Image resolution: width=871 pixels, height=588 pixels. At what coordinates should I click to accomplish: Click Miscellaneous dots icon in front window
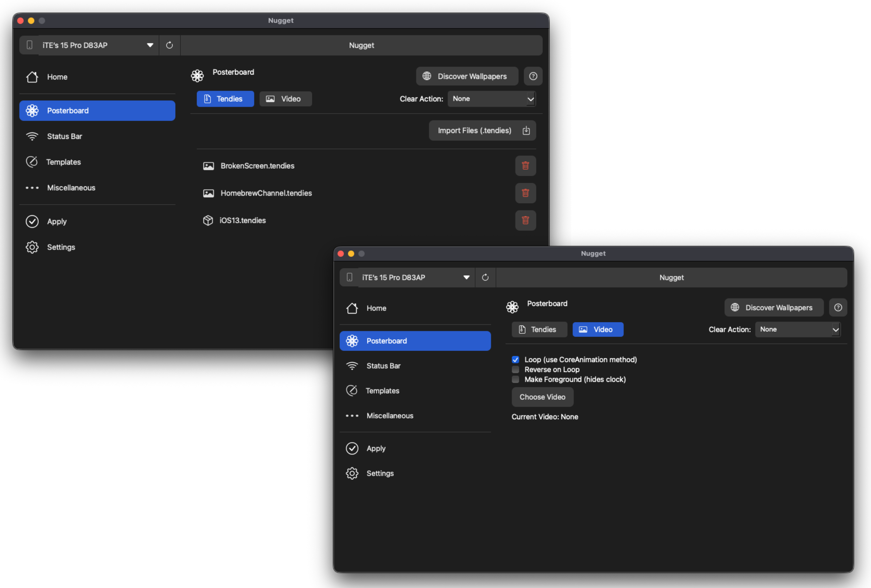tap(352, 415)
